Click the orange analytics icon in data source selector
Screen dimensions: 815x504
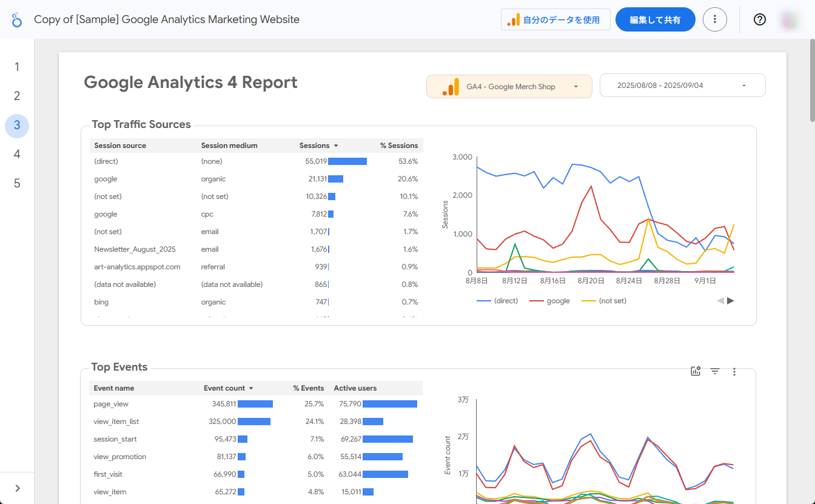pyautogui.click(x=451, y=86)
